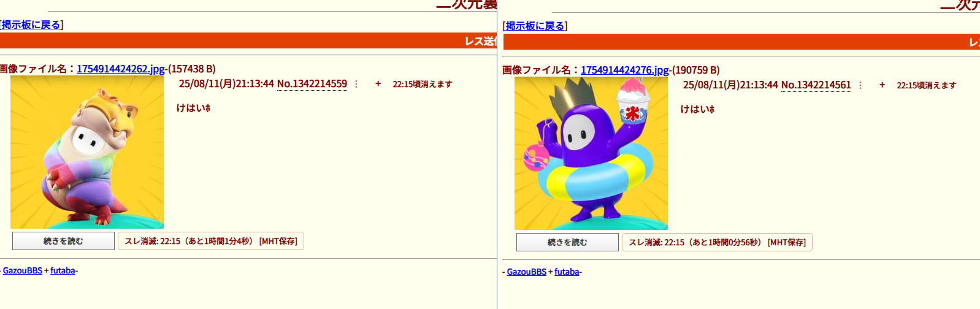Click the right post's timestamp 21:13:44
Viewport: 980px width, 309px height.
coord(759,85)
